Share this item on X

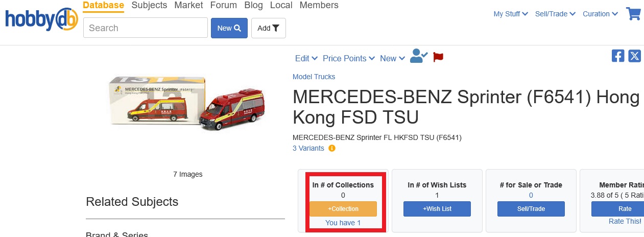pyautogui.click(x=634, y=56)
